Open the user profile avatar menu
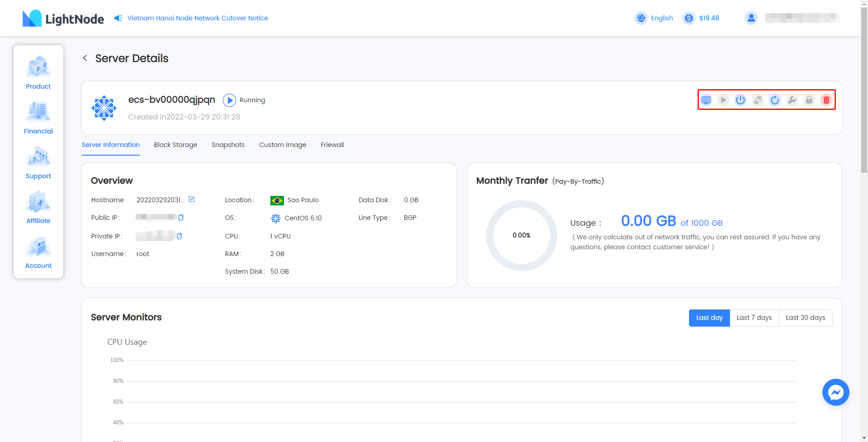 pyautogui.click(x=750, y=18)
